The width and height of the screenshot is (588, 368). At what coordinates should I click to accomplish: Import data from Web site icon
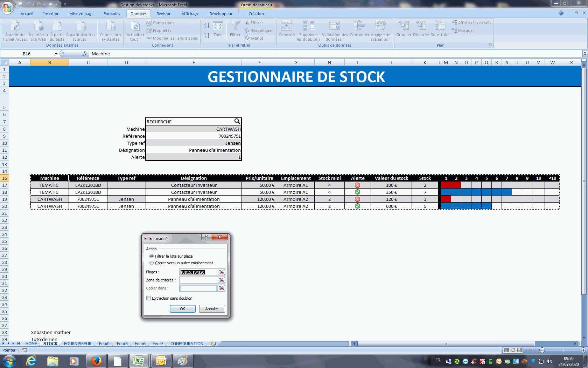(x=38, y=26)
